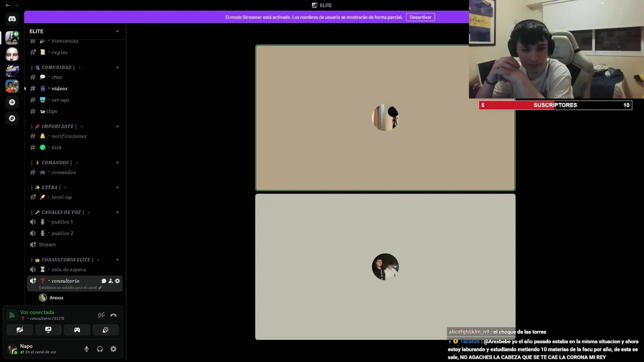
Task: Click the SUSCRIPTORES progress bar overlay
Action: click(555, 105)
